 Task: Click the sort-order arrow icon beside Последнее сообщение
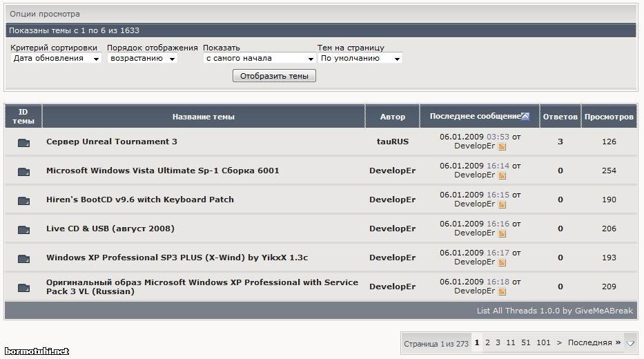point(525,117)
